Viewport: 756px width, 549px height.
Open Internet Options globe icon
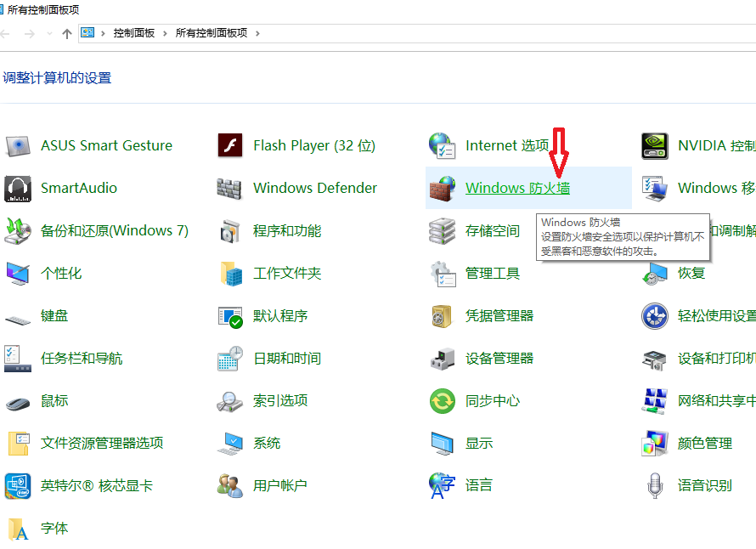(442, 145)
